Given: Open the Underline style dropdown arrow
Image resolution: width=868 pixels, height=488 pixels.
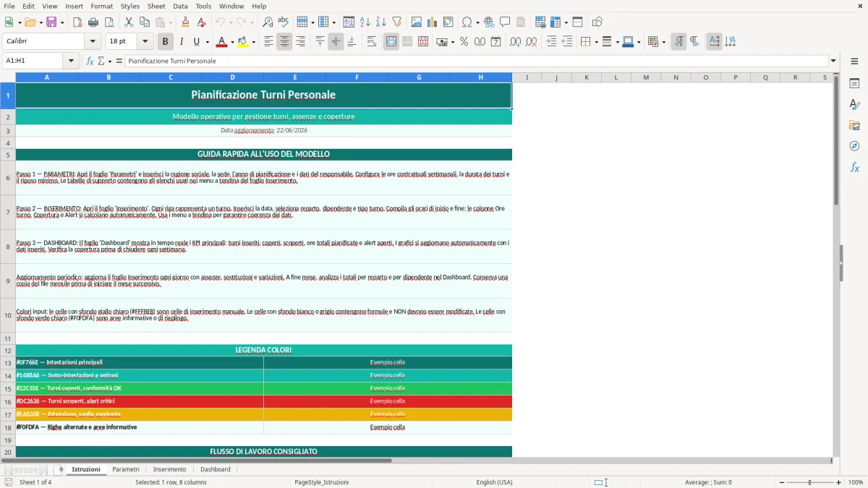Looking at the screenshot, I should pyautogui.click(x=207, y=42).
